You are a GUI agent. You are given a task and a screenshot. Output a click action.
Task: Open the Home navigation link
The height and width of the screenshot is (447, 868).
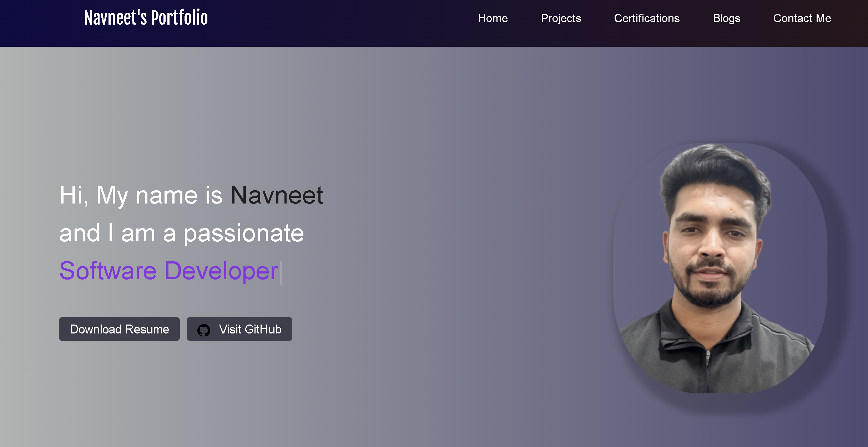493,18
